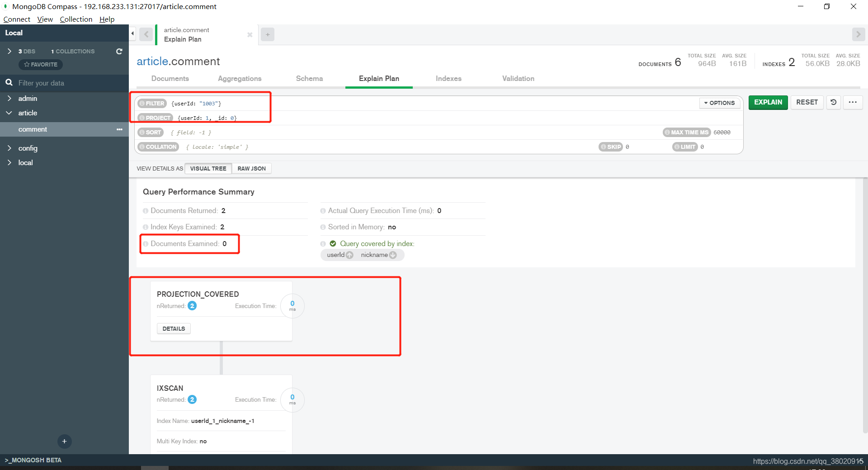
Task: Go to next tab with forward arrow
Action: coord(858,34)
